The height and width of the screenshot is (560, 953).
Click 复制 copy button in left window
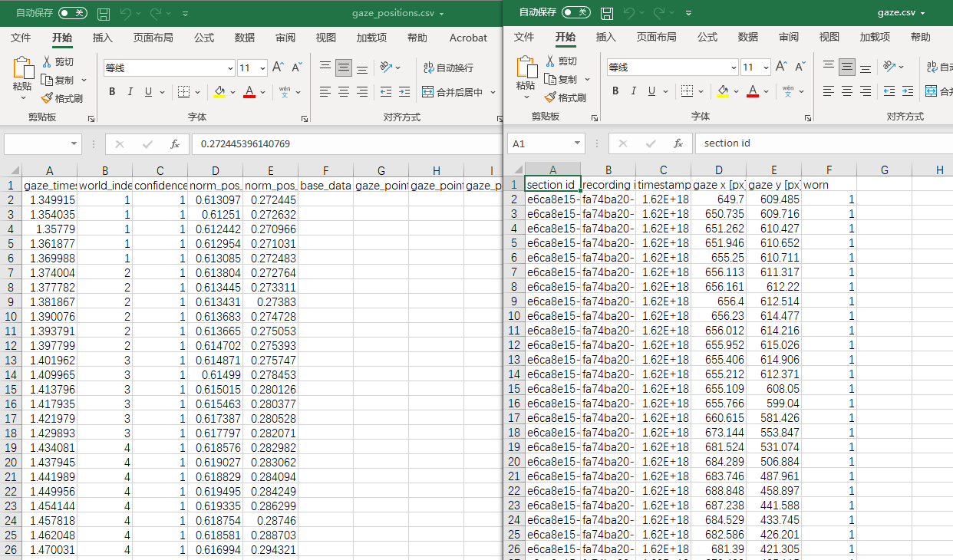tap(58, 80)
